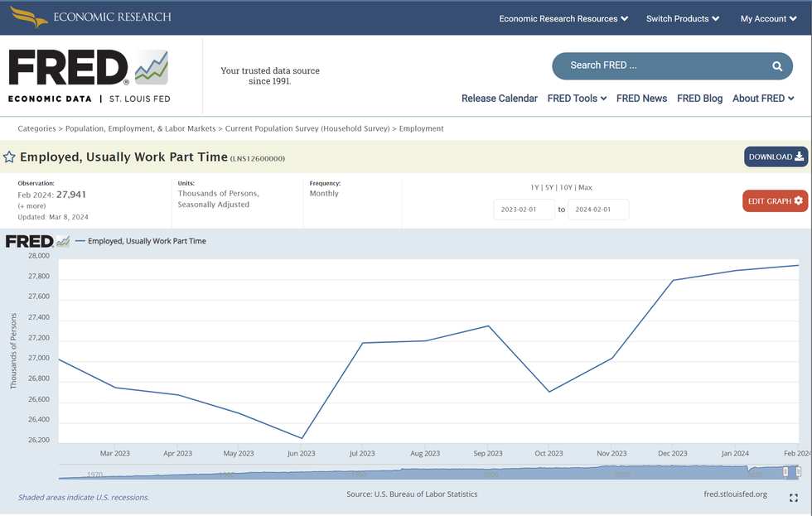Expand Economic Research Resources menu
Viewport: 812px width, 516px height.
click(563, 18)
